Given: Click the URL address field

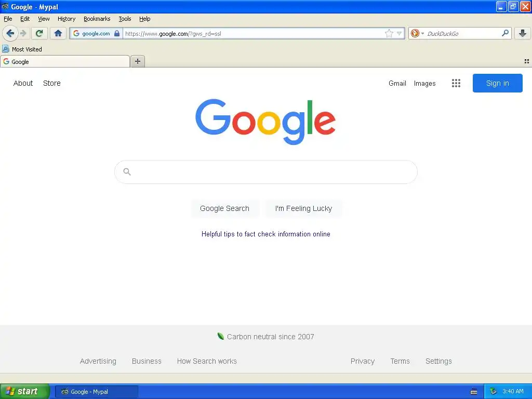Looking at the screenshot, I should [x=254, y=33].
